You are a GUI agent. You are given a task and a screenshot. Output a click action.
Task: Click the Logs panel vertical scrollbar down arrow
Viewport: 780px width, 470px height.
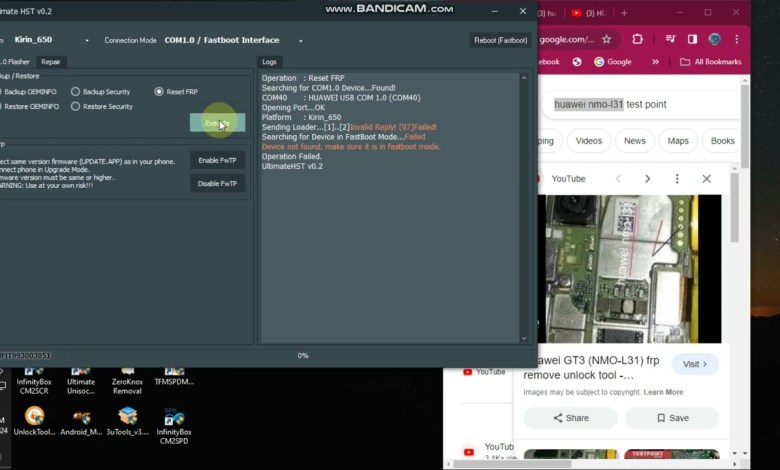[524, 338]
